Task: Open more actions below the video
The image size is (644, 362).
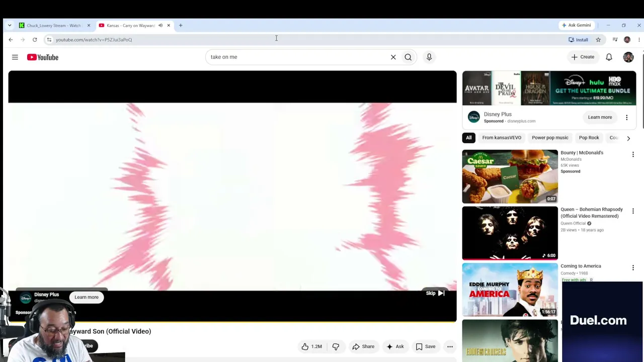Action: tap(450, 346)
